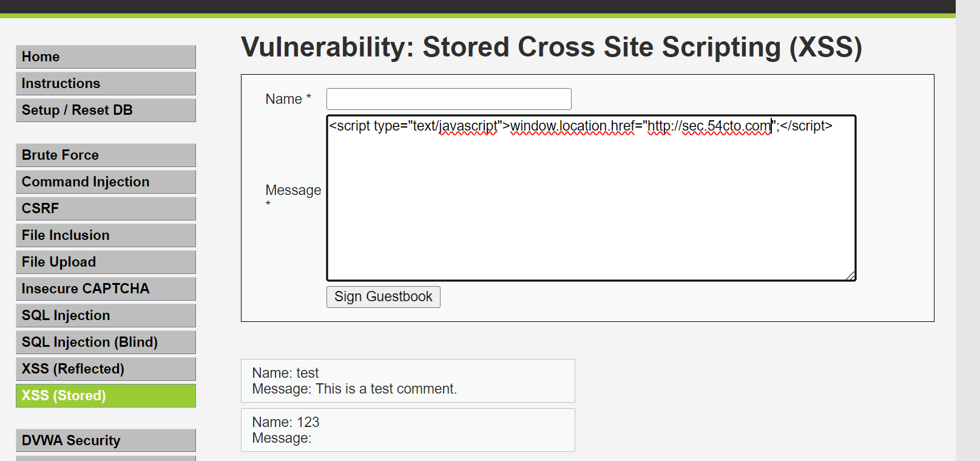This screenshot has height=461, width=980.
Task: Go to the SQL Injection page
Action: tap(106, 315)
